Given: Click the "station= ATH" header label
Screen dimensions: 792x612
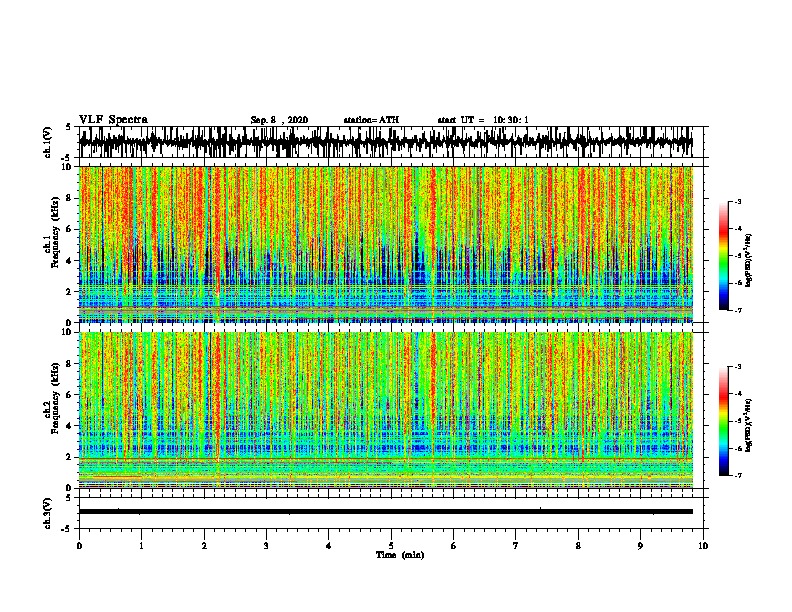Looking at the screenshot, I should [371, 120].
